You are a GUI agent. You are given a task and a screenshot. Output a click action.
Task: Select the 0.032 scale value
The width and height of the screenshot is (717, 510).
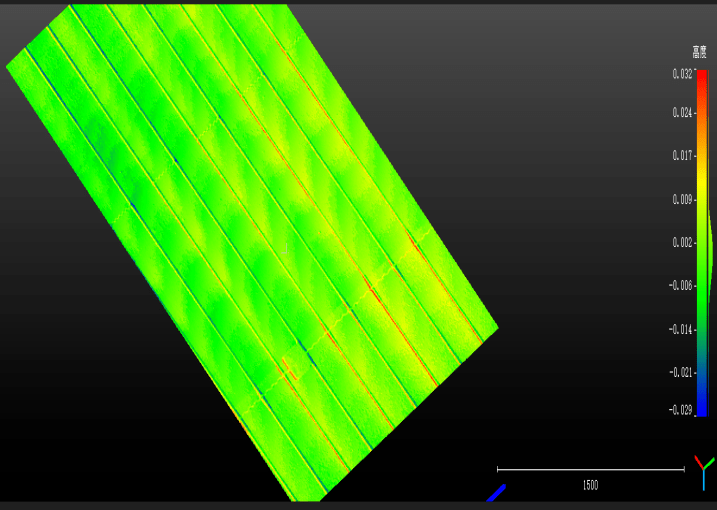tap(682, 74)
